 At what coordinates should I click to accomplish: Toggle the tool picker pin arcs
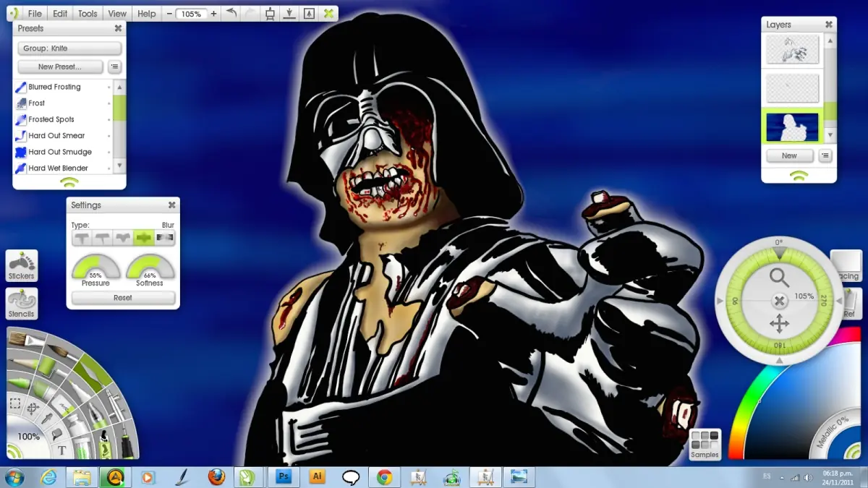click(x=13, y=452)
